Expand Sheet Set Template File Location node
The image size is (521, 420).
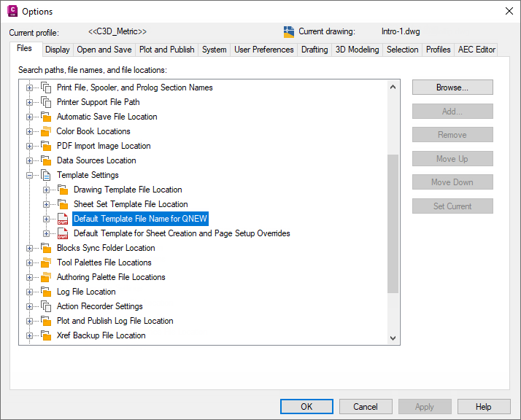[x=46, y=204]
